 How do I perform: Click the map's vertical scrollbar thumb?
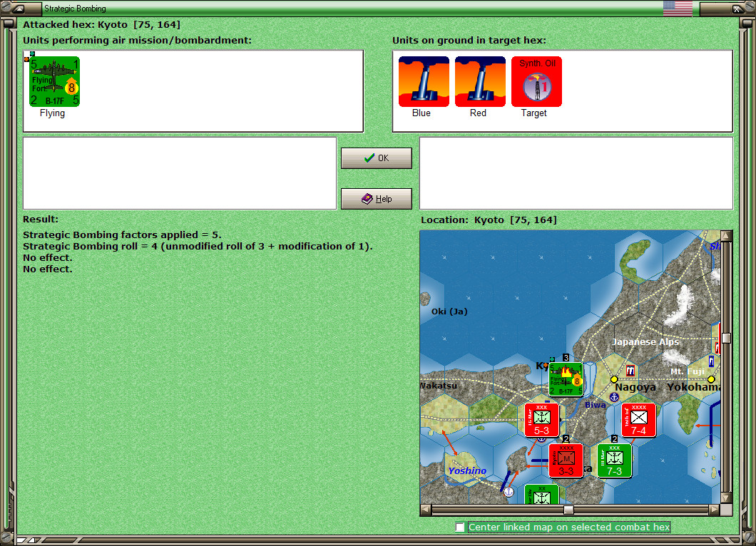click(726, 338)
